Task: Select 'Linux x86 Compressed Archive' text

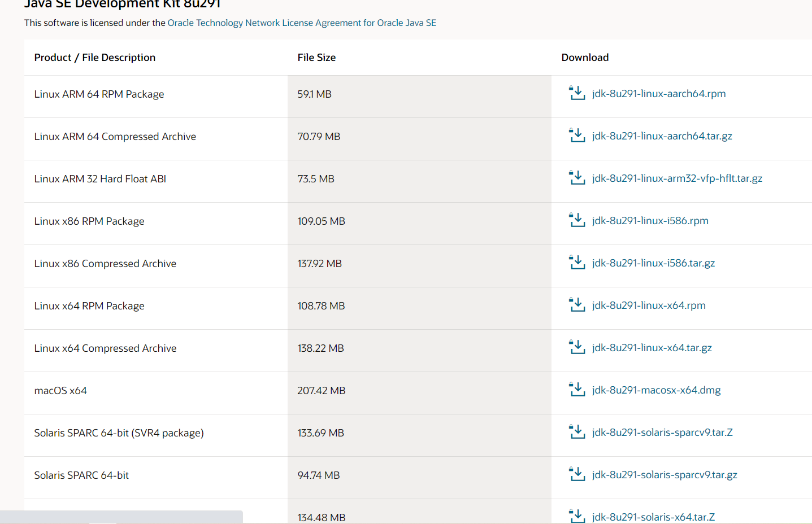Action: click(105, 264)
